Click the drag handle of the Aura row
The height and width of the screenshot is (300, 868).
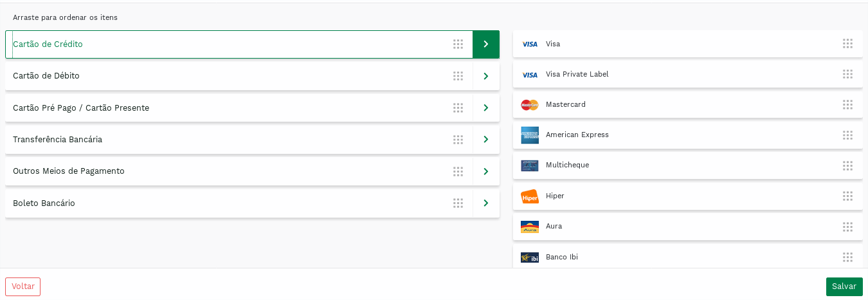tap(847, 227)
